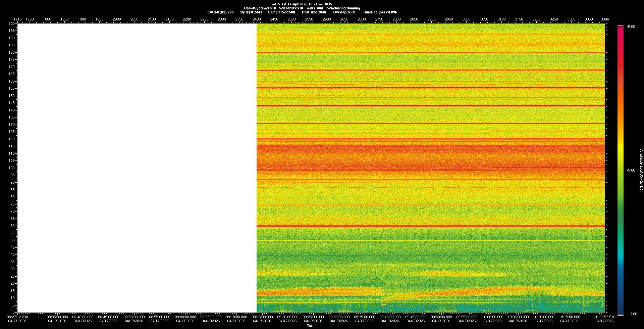Click the 08:27:12.230 start time label
The image size is (644, 329).
[17, 317]
